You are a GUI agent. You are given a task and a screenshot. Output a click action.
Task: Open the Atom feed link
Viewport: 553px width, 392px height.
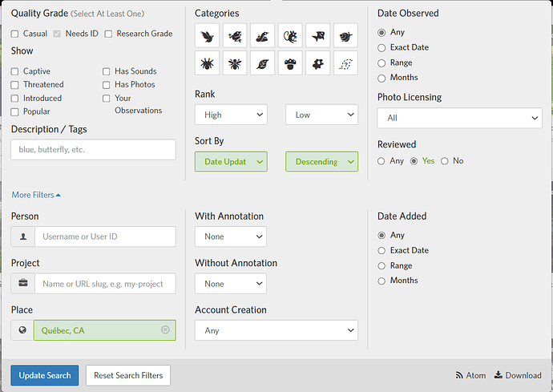(x=471, y=375)
